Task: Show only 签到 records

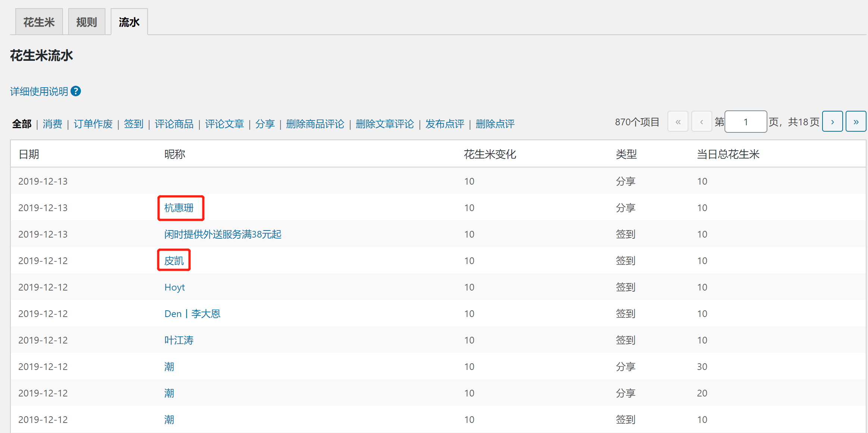Action: coord(133,124)
